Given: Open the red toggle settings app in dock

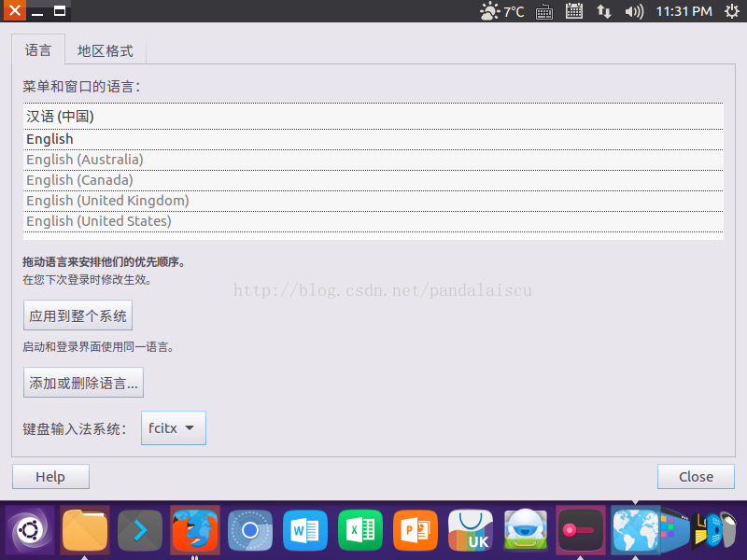Looking at the screenshot, I should click(580, 529).
